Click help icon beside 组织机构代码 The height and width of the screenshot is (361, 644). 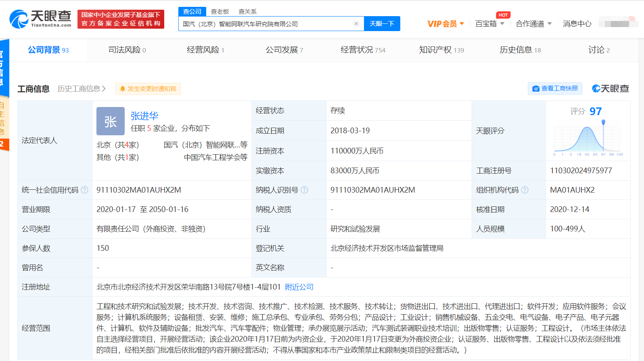click(x=525, y=190)
